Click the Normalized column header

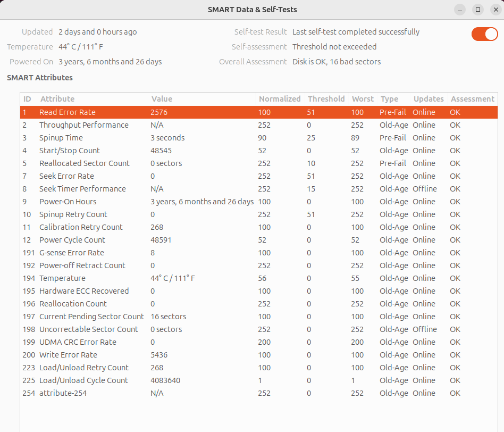click(280, 99)
